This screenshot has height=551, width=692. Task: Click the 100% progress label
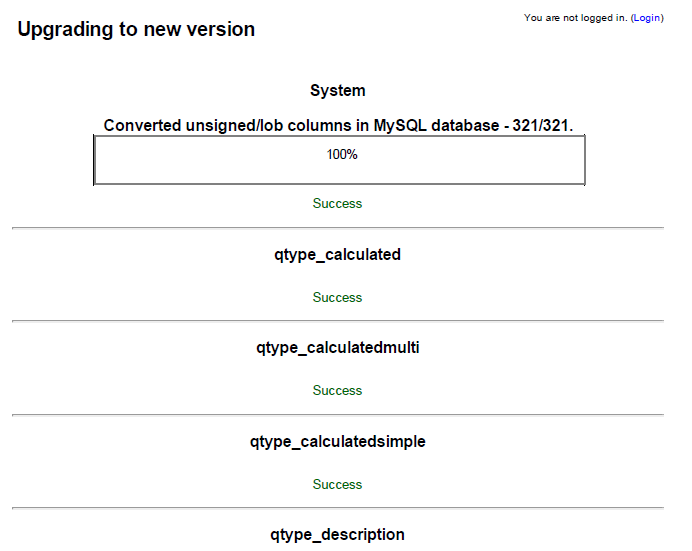click(342, 155)
